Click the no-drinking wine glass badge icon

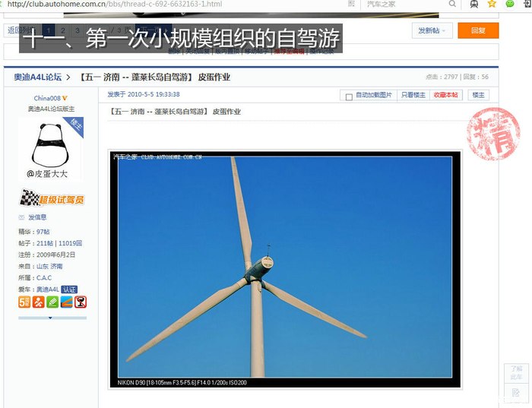coord(80,302)
